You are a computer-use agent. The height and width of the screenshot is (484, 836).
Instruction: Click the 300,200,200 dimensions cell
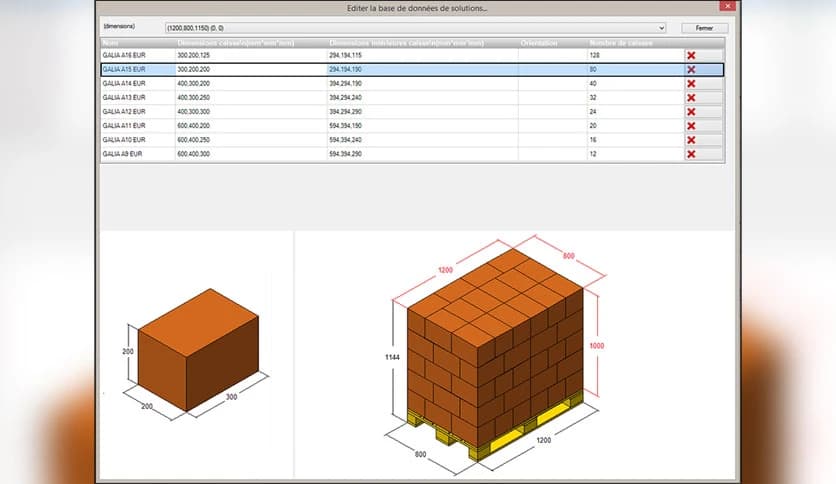[251, 69]
